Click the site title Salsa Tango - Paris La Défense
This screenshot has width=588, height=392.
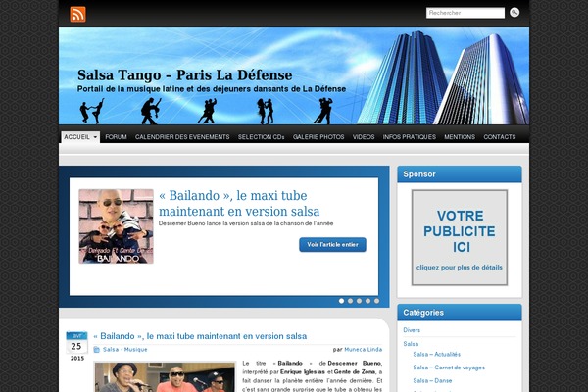(x=185, y=75)
